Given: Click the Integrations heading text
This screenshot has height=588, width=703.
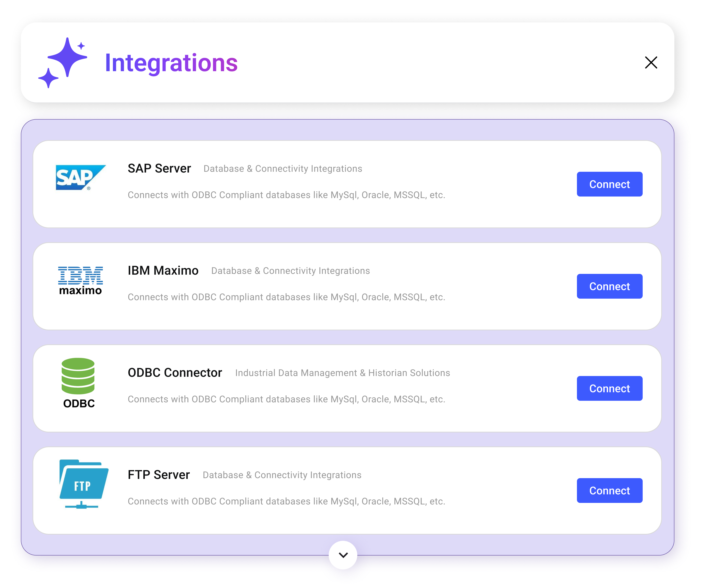Looking at the screenshot, I should click(x=171, y=63).
